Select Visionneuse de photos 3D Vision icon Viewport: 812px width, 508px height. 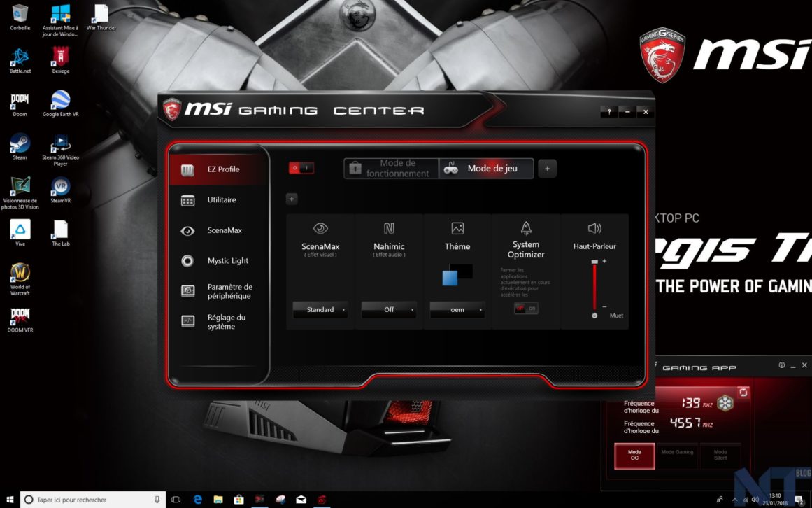click(20, 193)
